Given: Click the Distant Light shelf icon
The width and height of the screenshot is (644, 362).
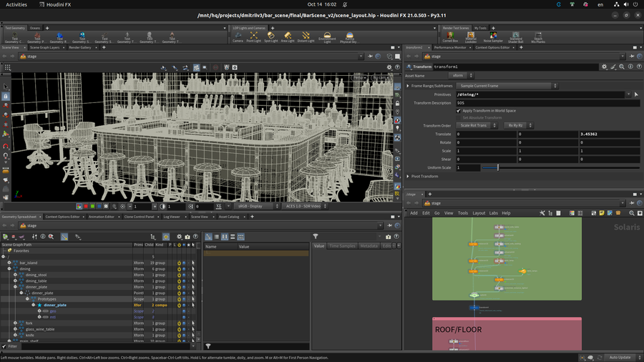Looking at the screenshot, I should tap(306, 36).
